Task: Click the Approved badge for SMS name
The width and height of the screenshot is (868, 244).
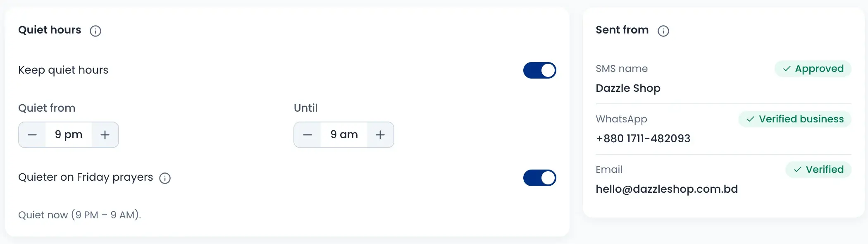Action: coord(813,69)
